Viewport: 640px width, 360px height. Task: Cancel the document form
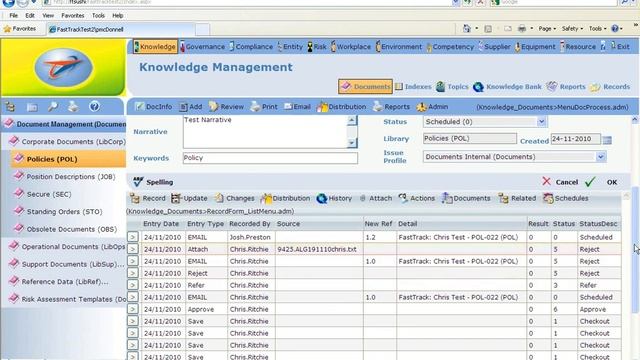(560, 182)
